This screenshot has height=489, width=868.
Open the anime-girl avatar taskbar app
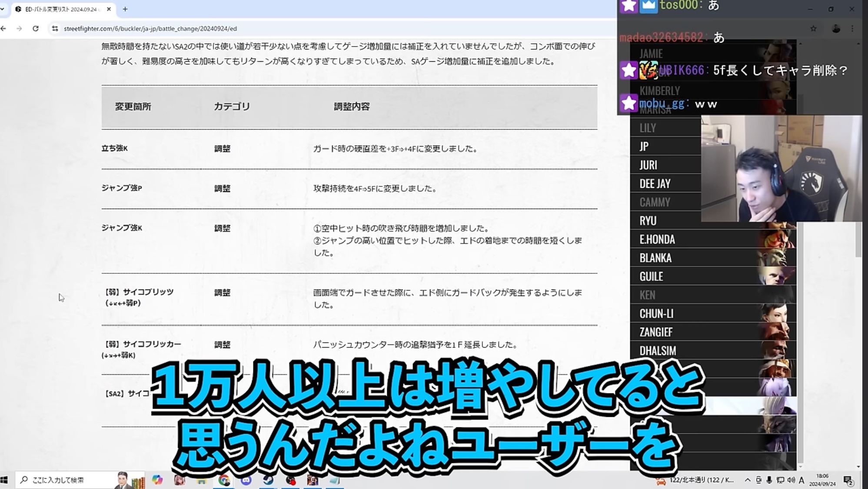click(x=180, y=480)
